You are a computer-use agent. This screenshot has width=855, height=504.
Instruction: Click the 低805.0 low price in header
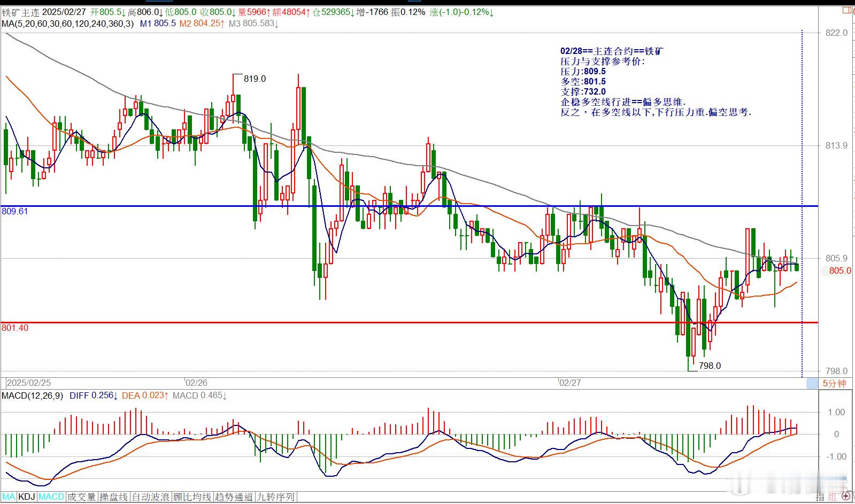point(181,12)
